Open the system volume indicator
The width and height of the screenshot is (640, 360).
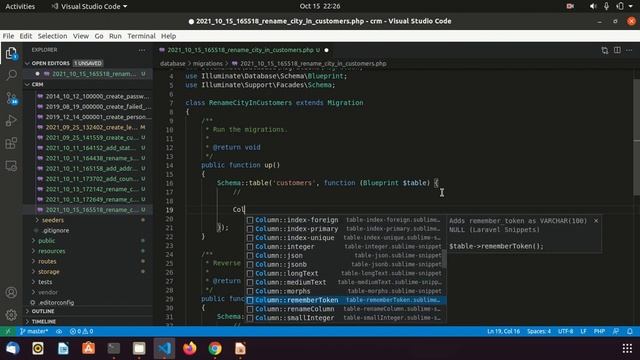point(593,6)
